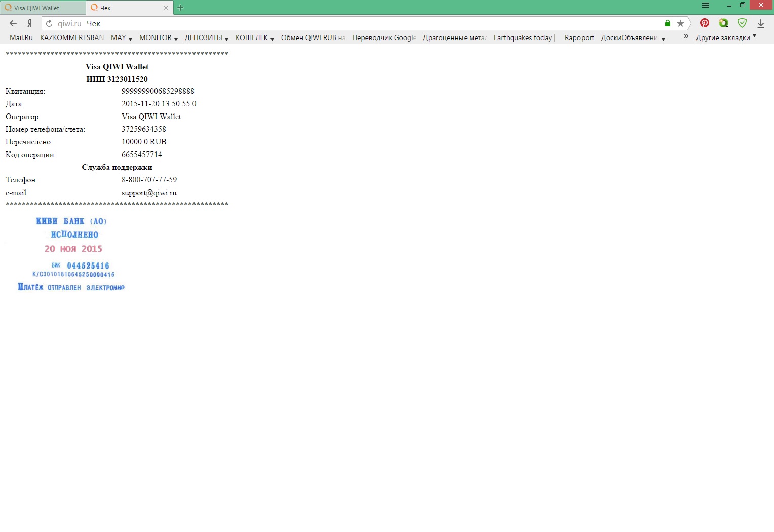This screenshot has height=532, width=774.
Task: Click receipt number 999999900685298888
Action: pos(158,91)
